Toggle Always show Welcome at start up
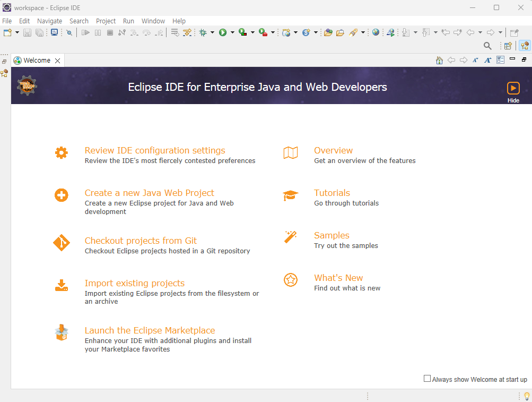This screenshot has height=402, width=532. coord(427,379)
